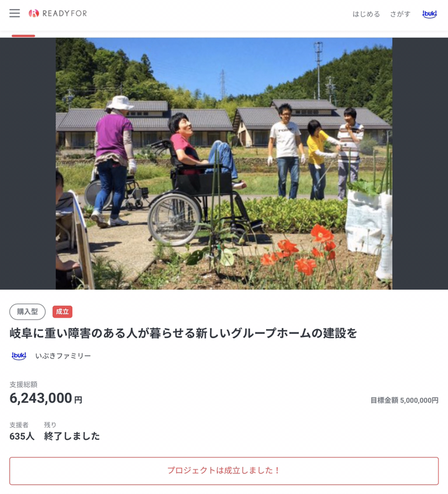Click the red tab indicator under header
Image resolution: width=448 pixels, height=494 pixels.
click(23, 36)
